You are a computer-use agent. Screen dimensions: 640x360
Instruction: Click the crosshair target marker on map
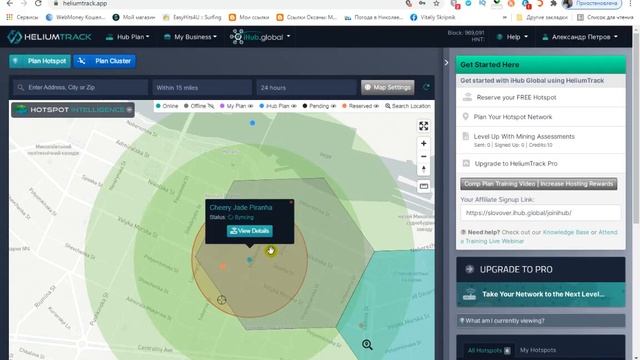coord(222,300)
